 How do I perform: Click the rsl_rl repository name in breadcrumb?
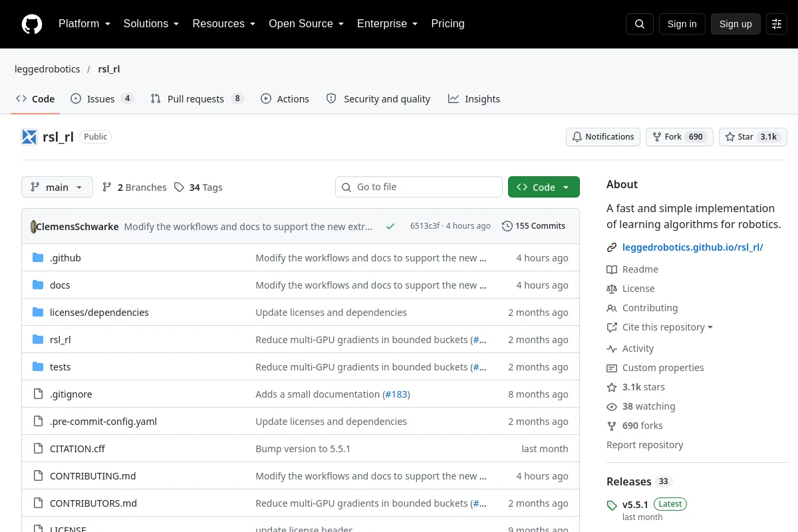109,69
